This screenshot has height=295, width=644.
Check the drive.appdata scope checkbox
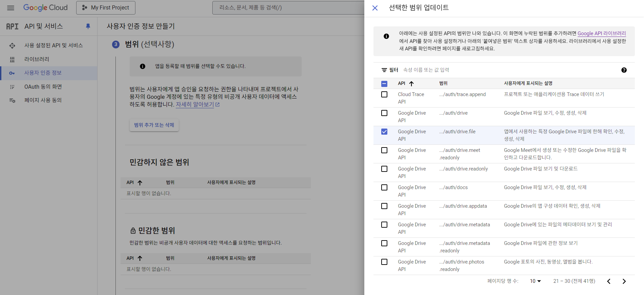(384, 206)
